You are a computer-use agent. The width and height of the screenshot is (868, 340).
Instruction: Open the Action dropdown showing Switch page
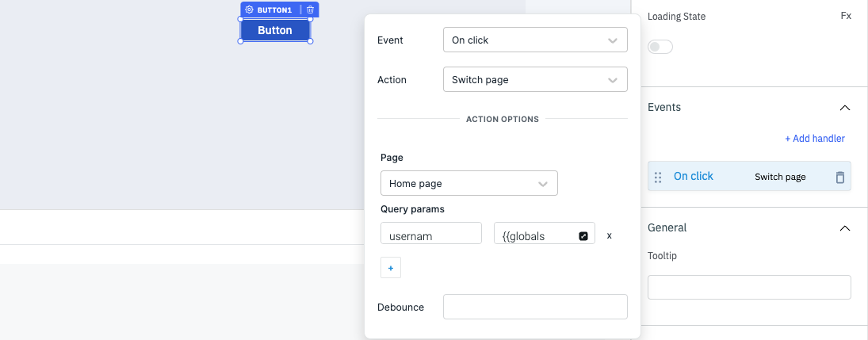click(x=535, y=80)
